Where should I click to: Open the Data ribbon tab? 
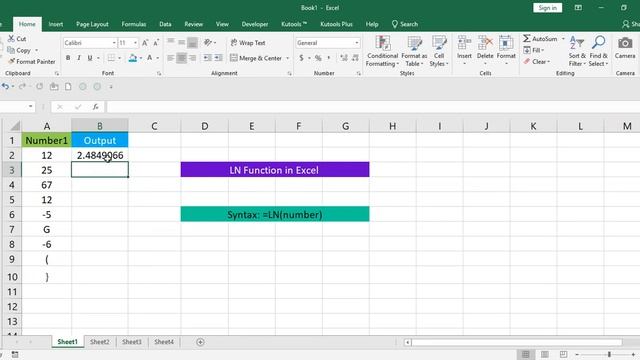point(165,24)
